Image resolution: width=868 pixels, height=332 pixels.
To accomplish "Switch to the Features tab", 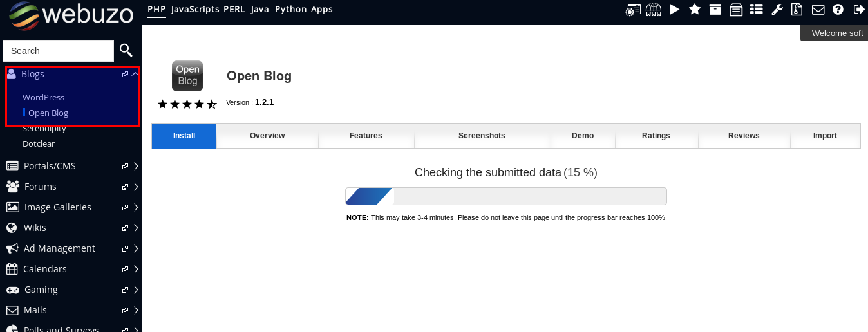I will [366, 136].
